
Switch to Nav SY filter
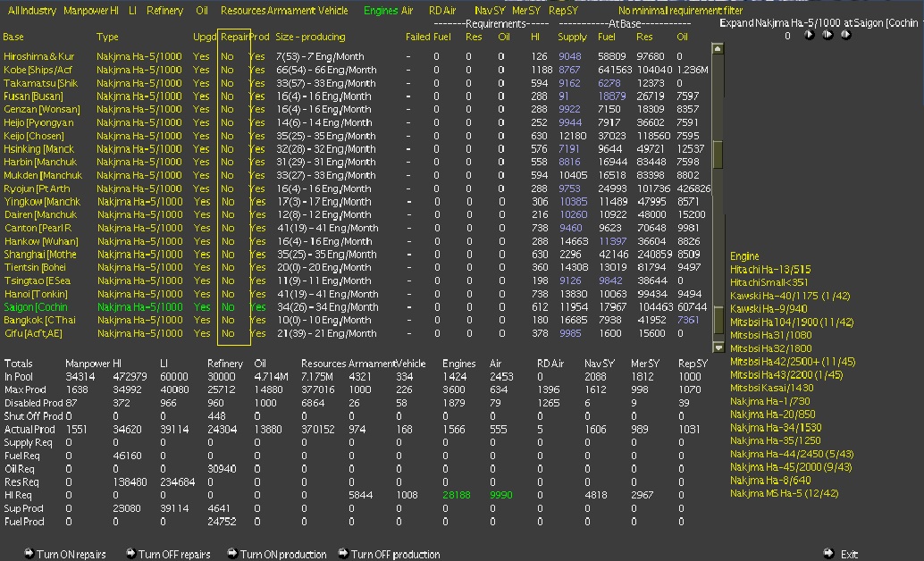(490, 11)
